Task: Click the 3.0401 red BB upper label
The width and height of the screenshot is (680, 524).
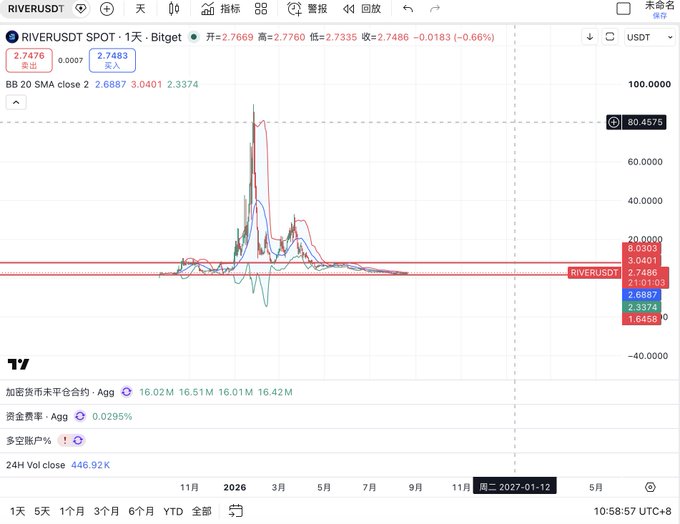Action: click(x=641, y=260)
